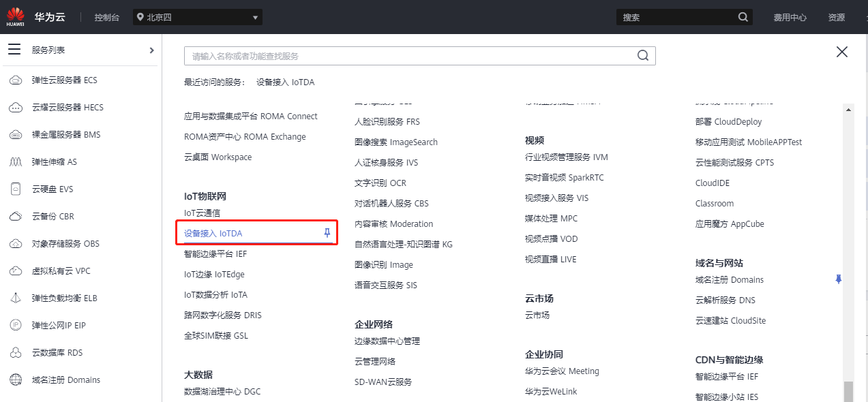Click the BMS bare metal sidebar icon
This screenshot has height=402, width=868.
(15, 135)
